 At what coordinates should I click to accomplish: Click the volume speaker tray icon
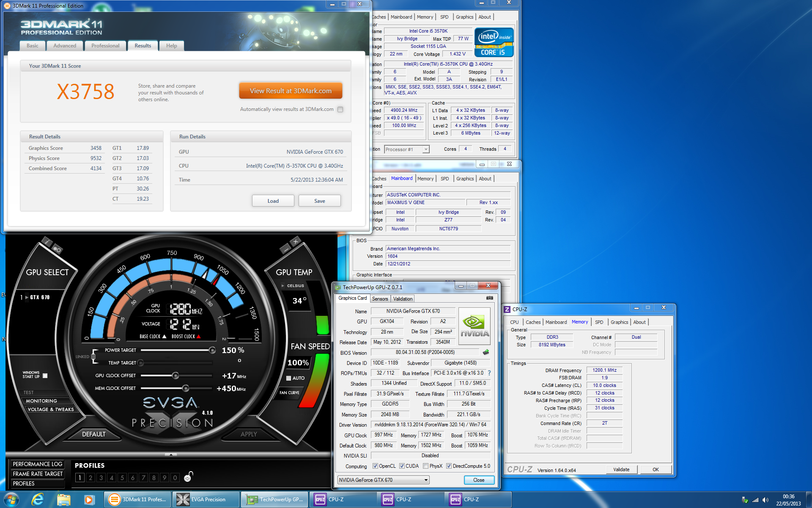point(765,500)
